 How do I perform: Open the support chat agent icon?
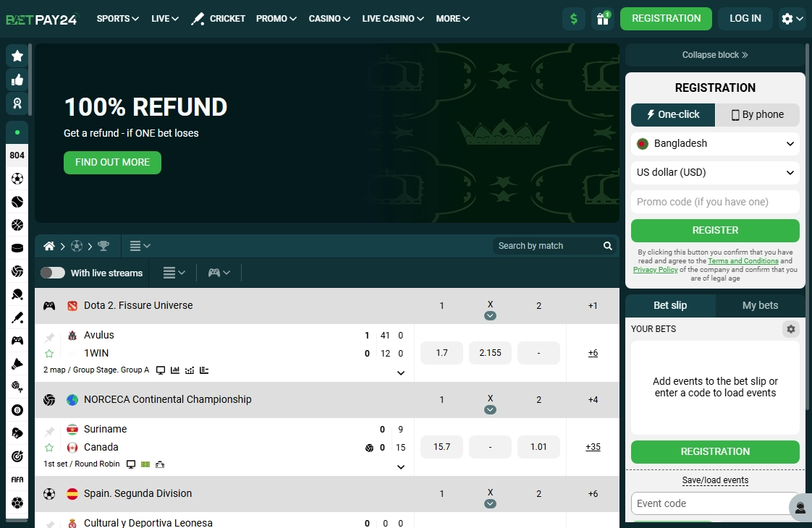click(x=800, y=507)
